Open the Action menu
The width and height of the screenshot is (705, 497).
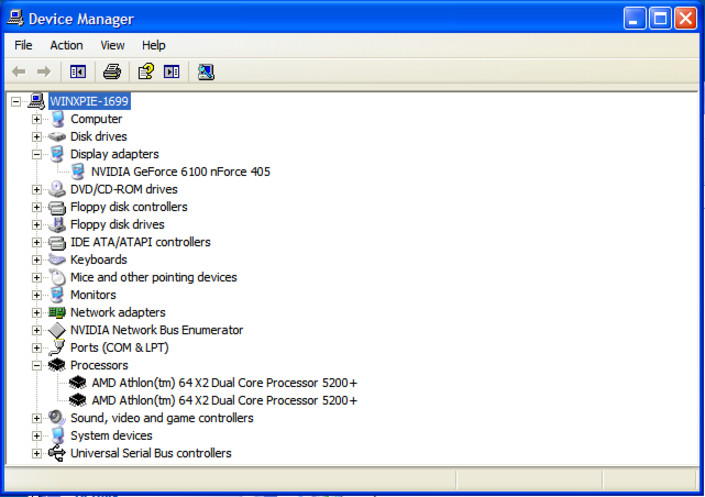pos(66,45)
